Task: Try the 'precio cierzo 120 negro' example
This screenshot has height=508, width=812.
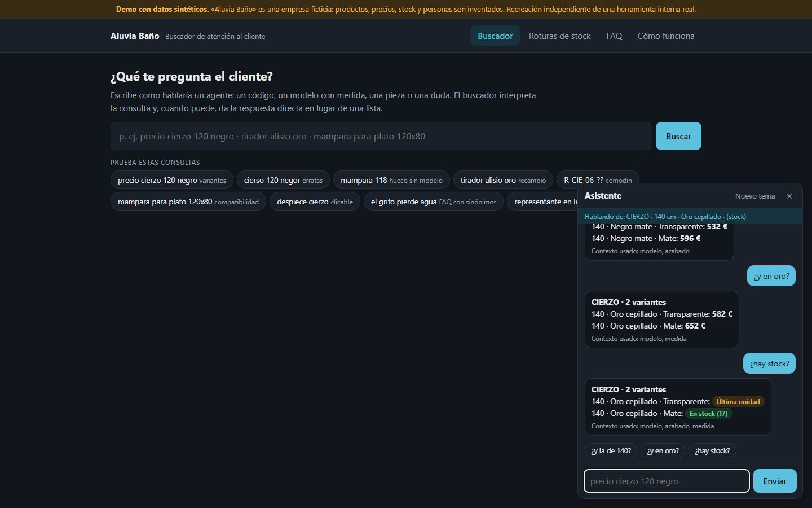Action: click(172, 180)
